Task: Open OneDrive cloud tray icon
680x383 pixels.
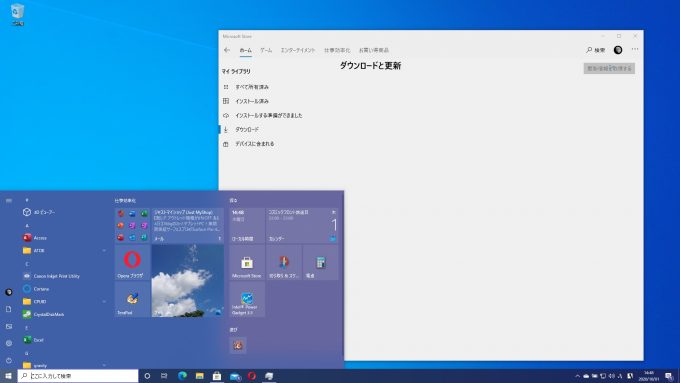Action: click(x=586, y=376)
